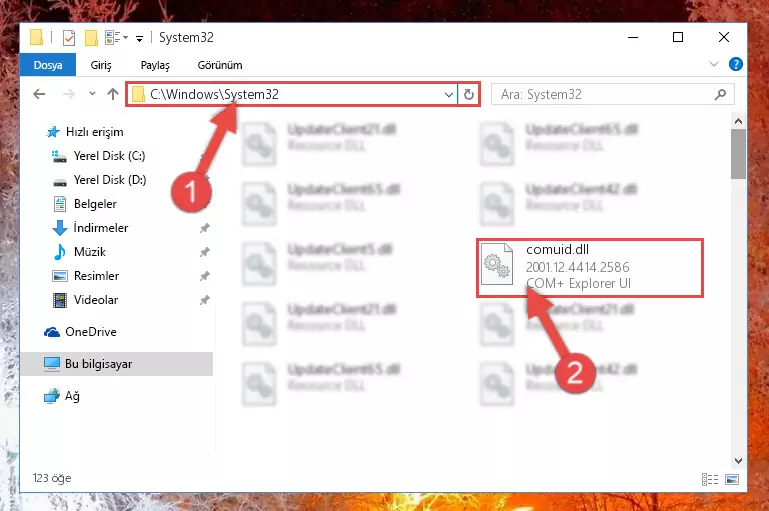Click the pin icon beside İndirmeler
Image resolution: width=769 pixels, height=511 pixels.
(x=205, y=228)
